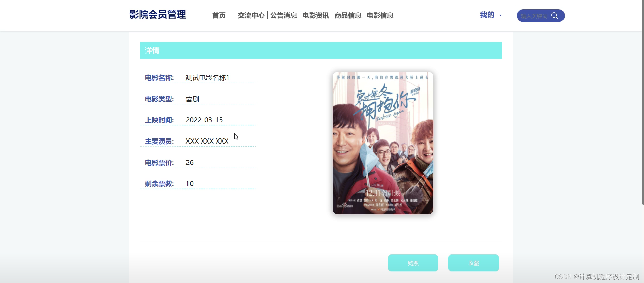Viewport: 644px width, 283px height.
Task: Click the movie poster image
Action: 383,143
